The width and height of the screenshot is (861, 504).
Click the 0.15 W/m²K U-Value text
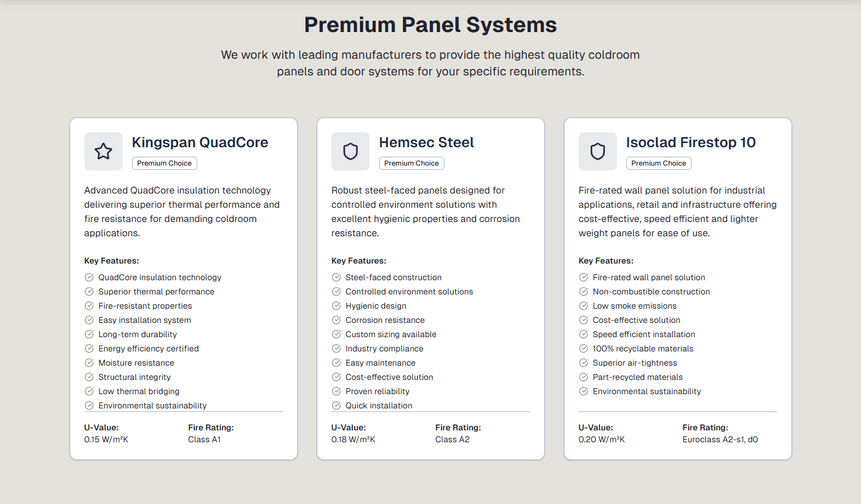tap(106, 439)
